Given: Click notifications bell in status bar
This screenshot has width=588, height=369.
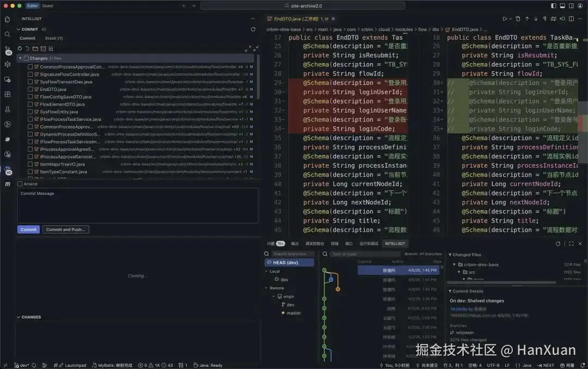Looking at the screenshot, I should [x=583, y=365].
